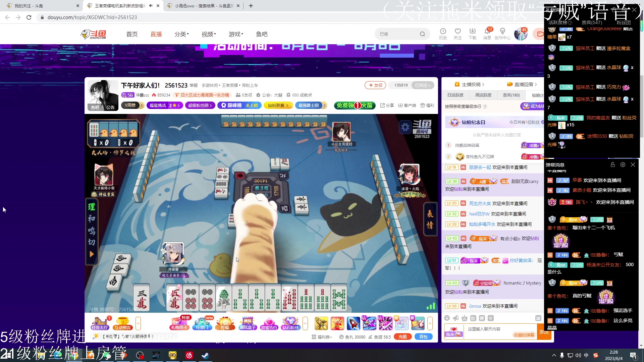Image resolution: width=644 pixels, height=362 pixels.
Task: Open the game settings gear icon
Action: click(x=405, y=127)
